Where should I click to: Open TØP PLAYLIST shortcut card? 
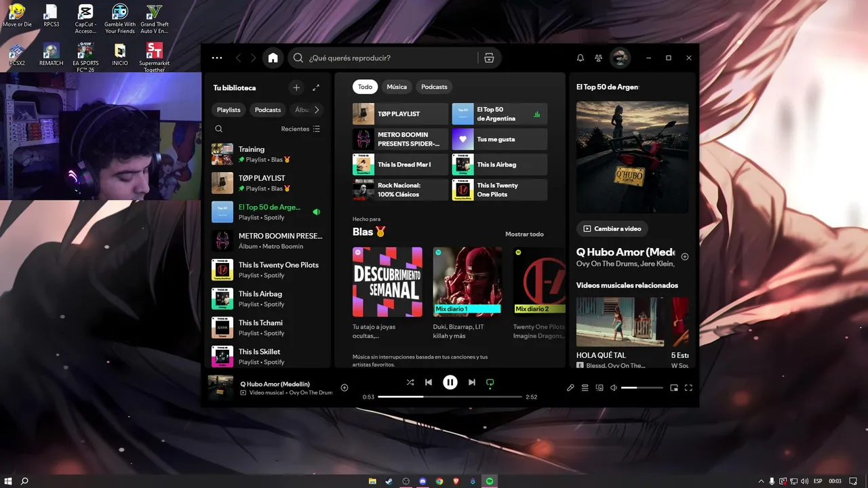[400, 114]
